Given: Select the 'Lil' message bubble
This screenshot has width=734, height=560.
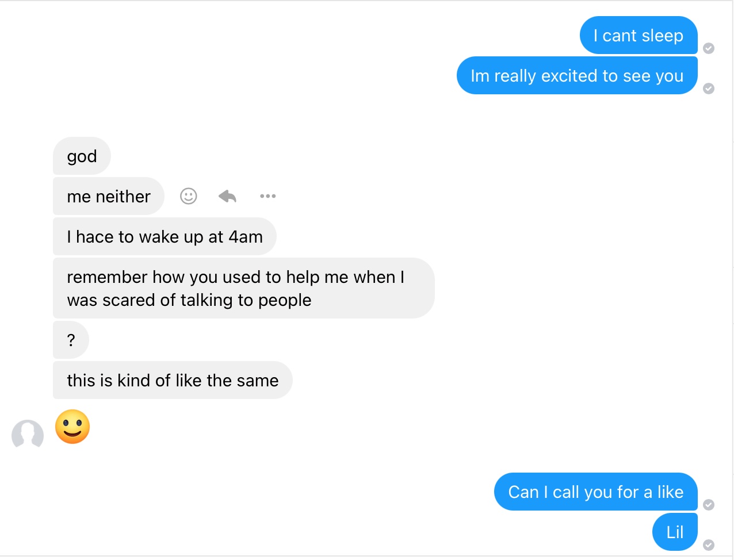Looking at the screenshot, I should click(675, 532).
